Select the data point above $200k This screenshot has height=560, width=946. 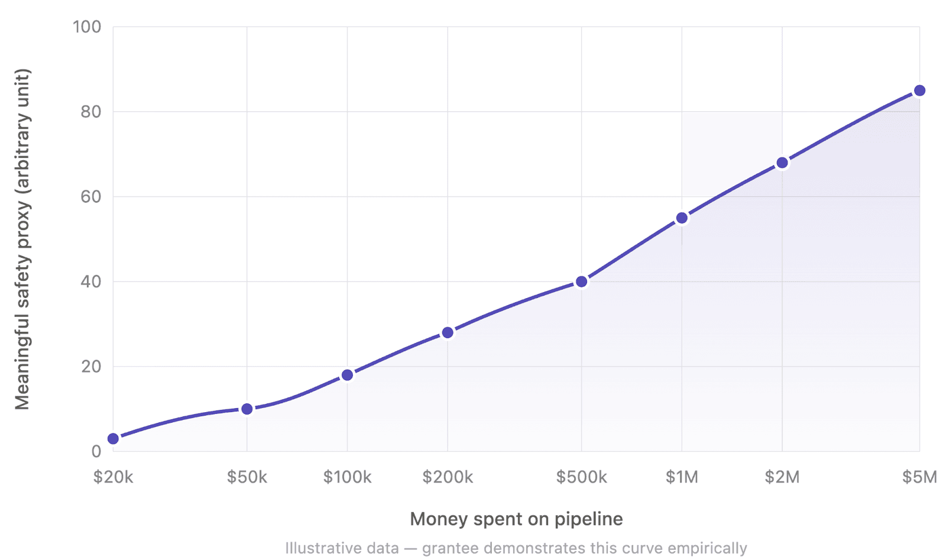448,333
